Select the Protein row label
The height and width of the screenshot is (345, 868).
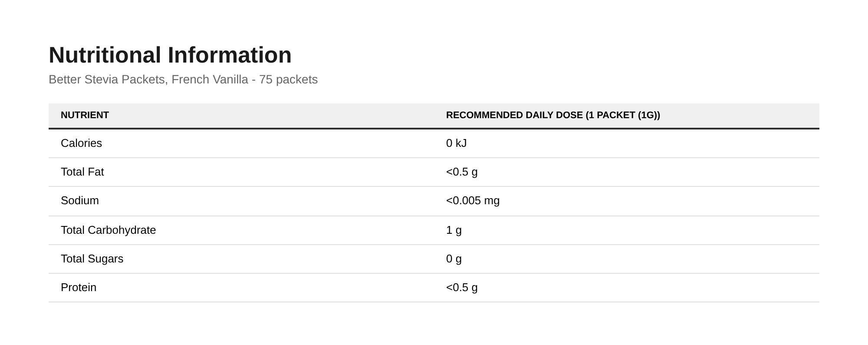[79, 287]
